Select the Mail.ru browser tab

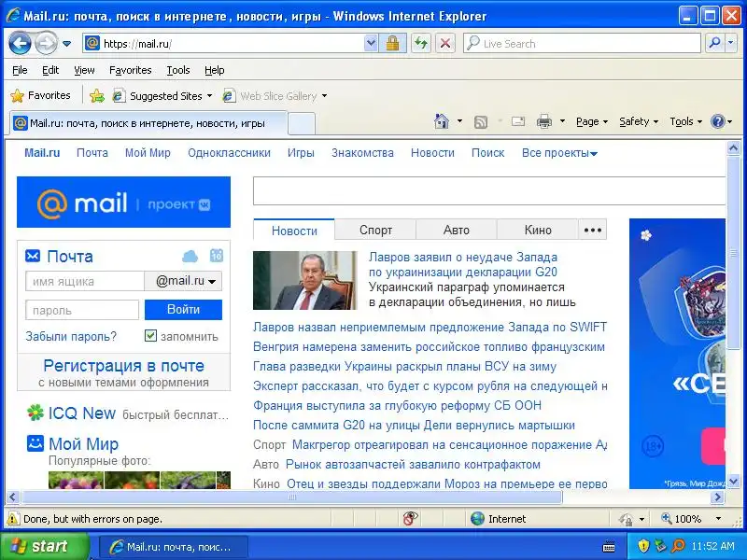click(x=148, y=123)
